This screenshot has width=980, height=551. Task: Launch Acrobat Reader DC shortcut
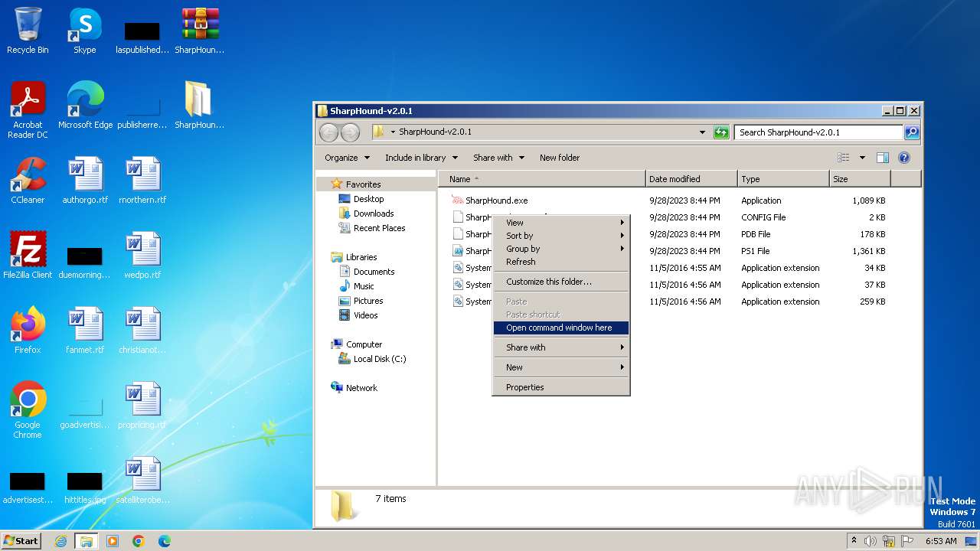[28, 110]
